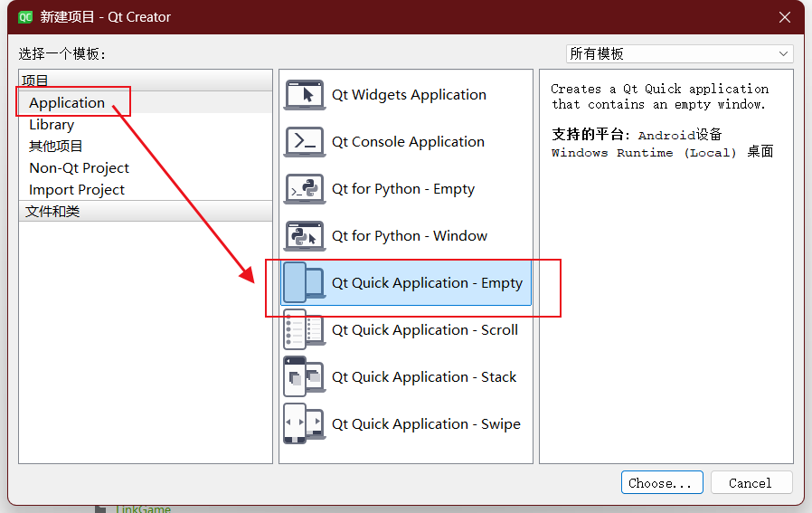Viewport: 812px width, 513px height.
Task: Click the Qt Console Application terminal icon
Action: coord(305,142)
